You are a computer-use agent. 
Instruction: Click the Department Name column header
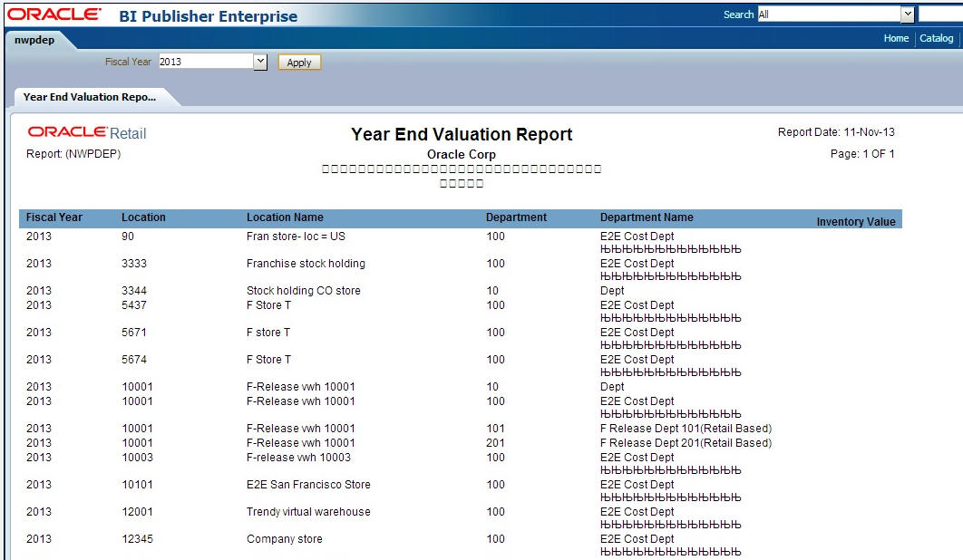point(647,217)
